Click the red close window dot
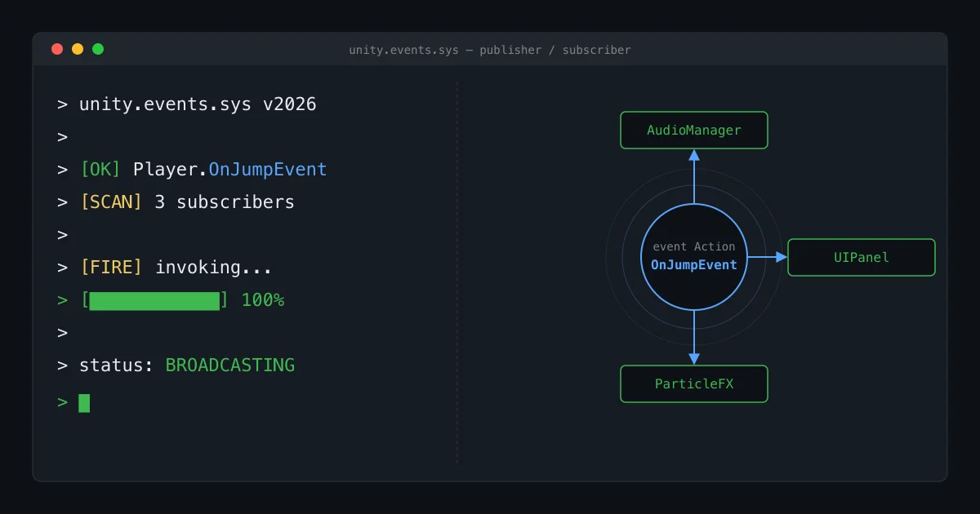 point(57,49)
